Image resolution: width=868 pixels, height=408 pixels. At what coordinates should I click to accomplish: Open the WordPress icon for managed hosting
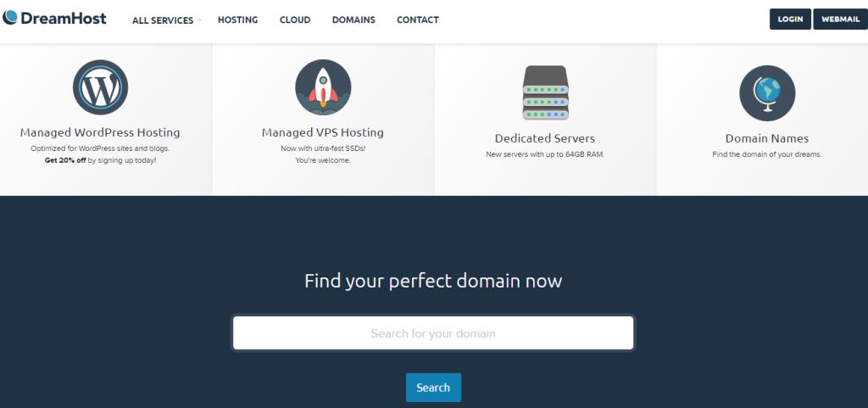coord(100,87)
